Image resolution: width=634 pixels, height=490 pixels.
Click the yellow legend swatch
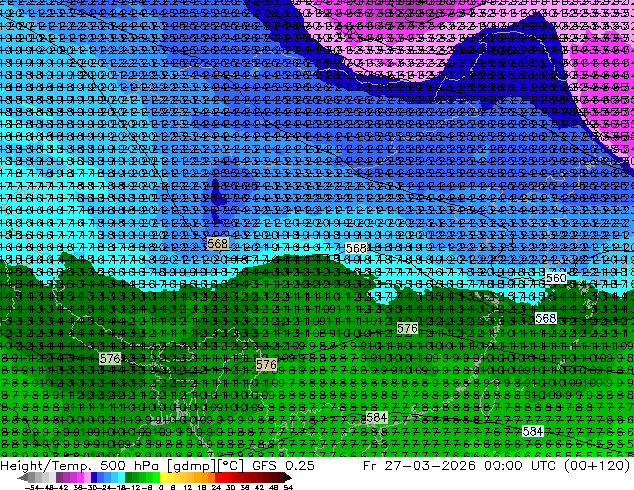[163, 477]
